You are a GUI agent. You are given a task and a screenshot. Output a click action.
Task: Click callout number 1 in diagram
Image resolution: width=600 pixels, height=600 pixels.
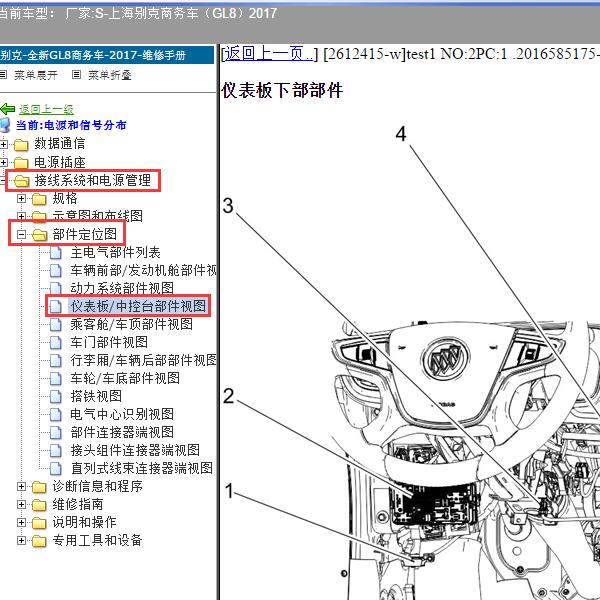pyautogui.click(x=229, y=491)
